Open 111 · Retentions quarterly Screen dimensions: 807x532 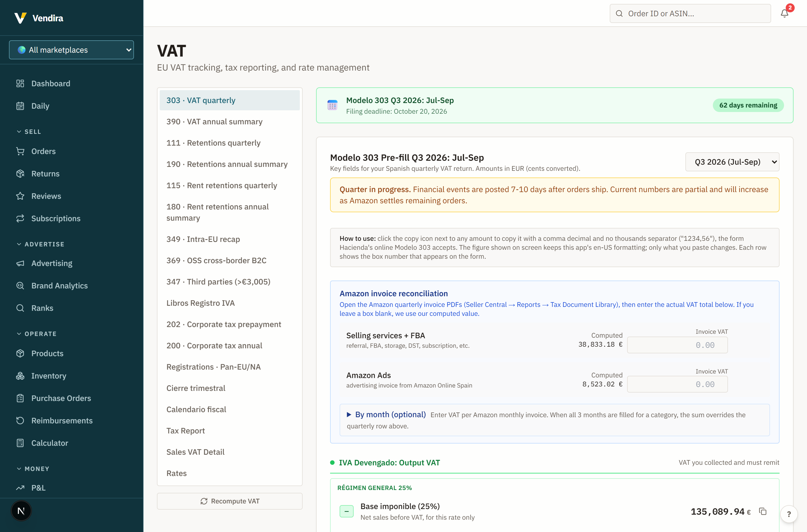230,143
